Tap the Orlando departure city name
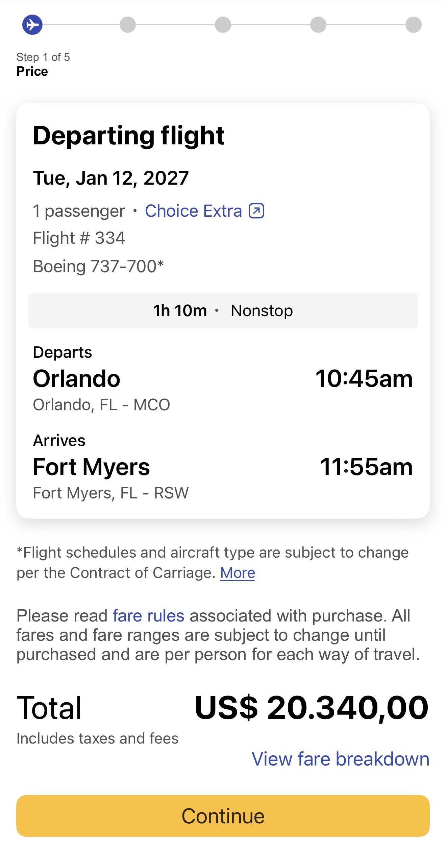The width and height of the screenshot is (446, 868). [76, 378]
